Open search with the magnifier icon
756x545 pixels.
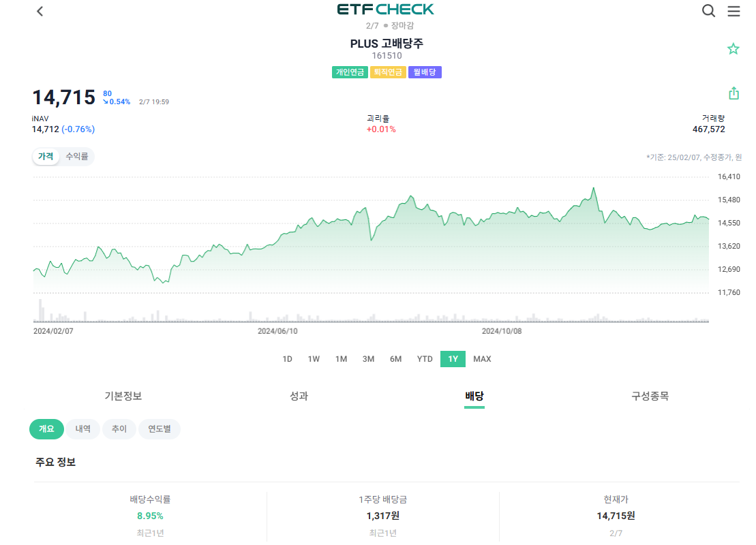pyautogui.click(x=708, y=11)
